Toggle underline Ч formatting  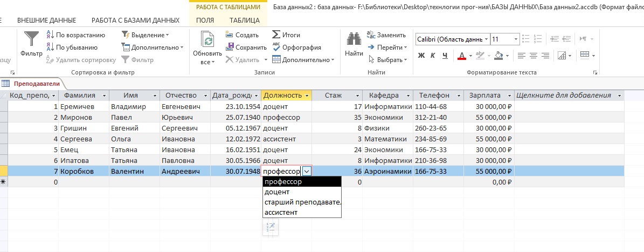[x=445, y=56]
